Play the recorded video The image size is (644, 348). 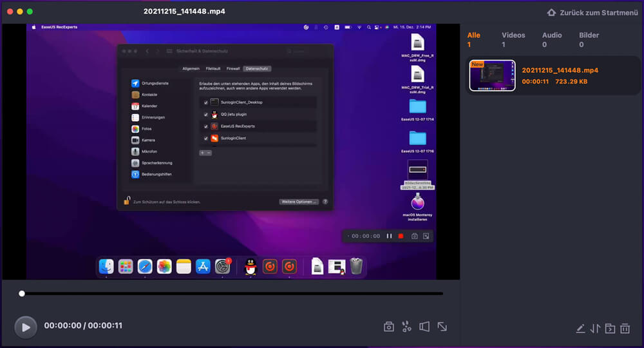click(x=26, y=327)
